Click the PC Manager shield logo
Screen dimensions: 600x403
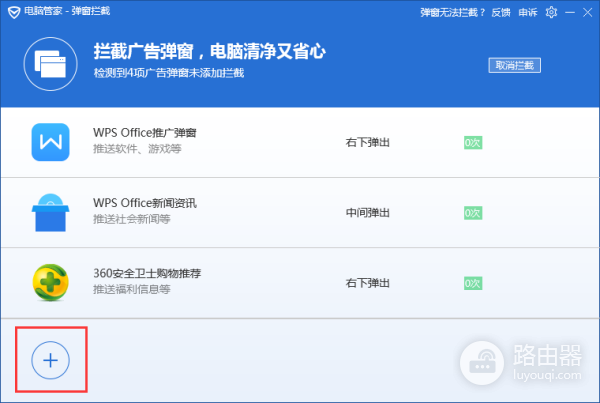[14, 12]
